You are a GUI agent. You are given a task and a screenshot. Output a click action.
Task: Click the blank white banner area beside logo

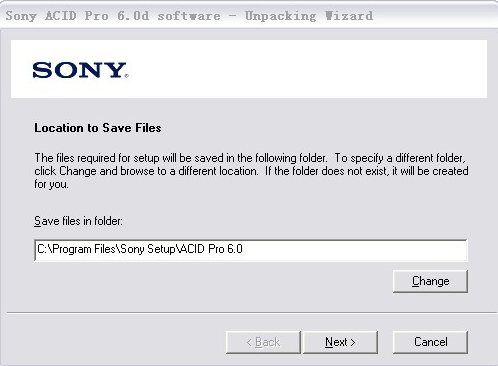pyautogui.click(x=307, y=69)
